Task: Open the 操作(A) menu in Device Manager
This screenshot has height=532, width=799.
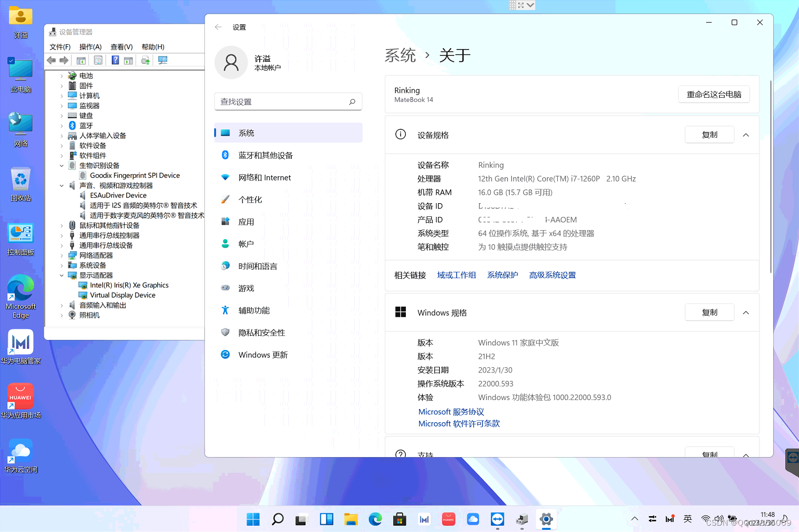Action: [x=90, y=47]
